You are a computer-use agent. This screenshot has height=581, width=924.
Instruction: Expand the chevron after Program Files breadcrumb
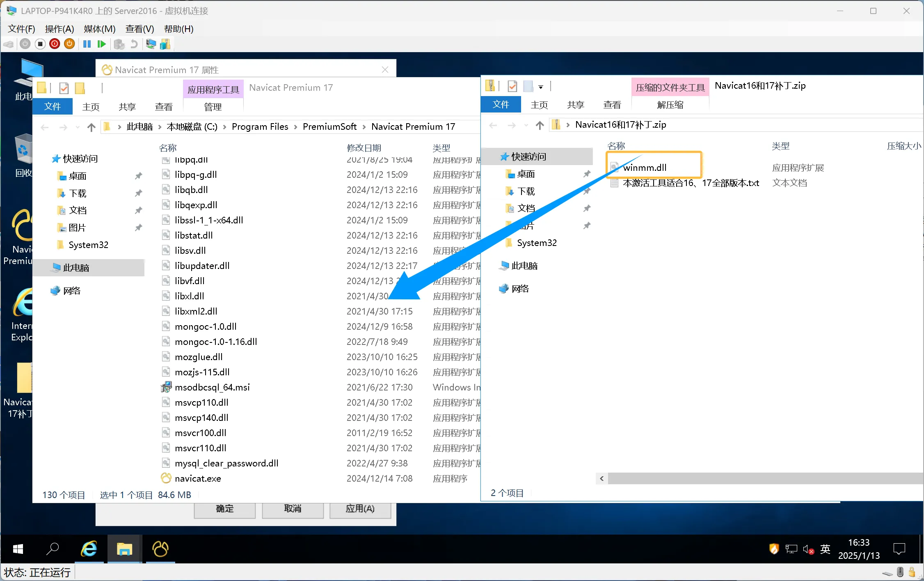pyautogui.click(x=295, y=127)
